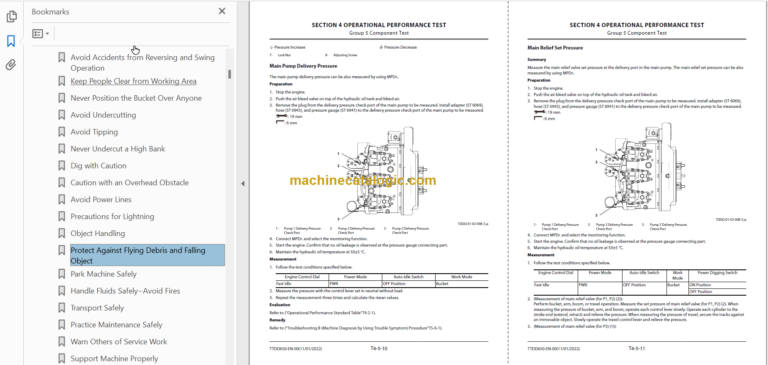Image resolution: width=768 pixels, height=365 pixels.
Task: Click Main Pump Delivery Pressure heading
Action: [303, 66]
